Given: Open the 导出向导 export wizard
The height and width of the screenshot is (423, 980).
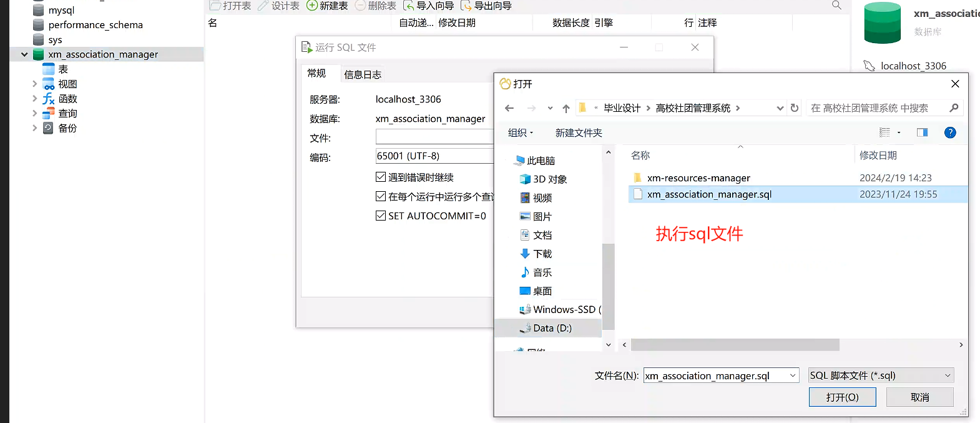Looking at the screenshot, I should pos(486,6).
